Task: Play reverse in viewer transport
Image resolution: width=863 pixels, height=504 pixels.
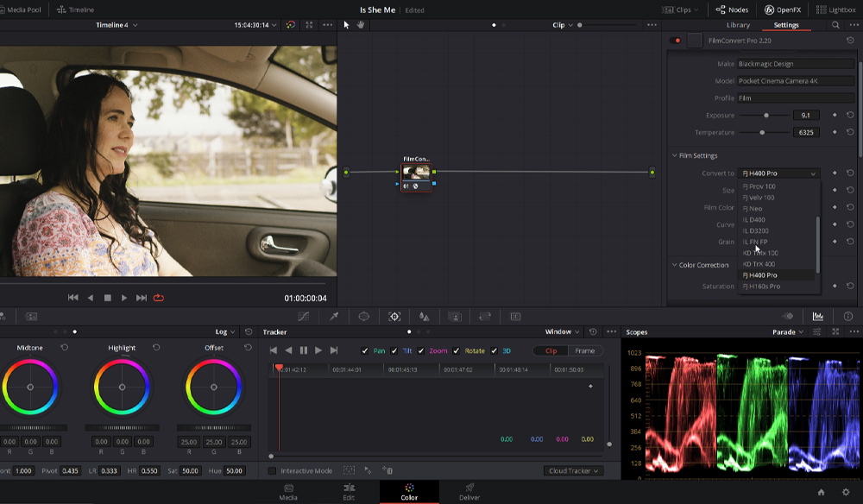Action: click(91, 298)
